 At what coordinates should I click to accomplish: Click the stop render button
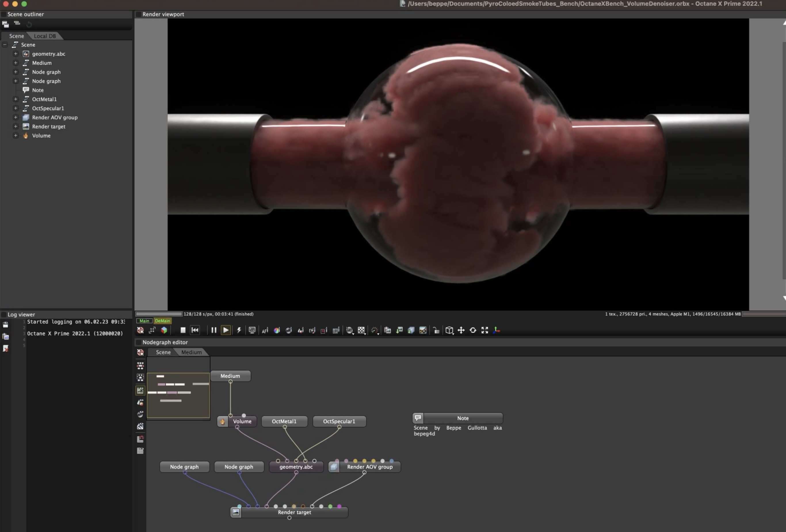[183, 330]
